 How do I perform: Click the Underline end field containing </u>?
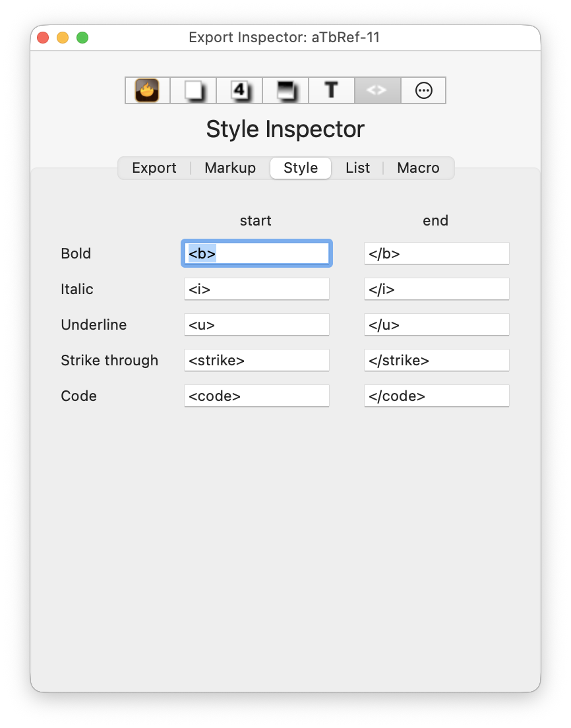click(436, 324)
